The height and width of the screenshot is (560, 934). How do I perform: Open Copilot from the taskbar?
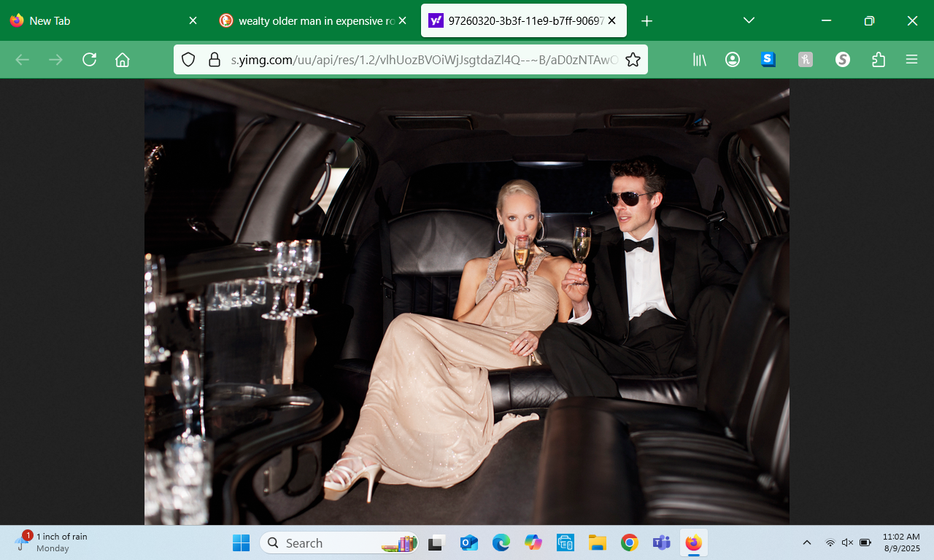coord(533,543)
